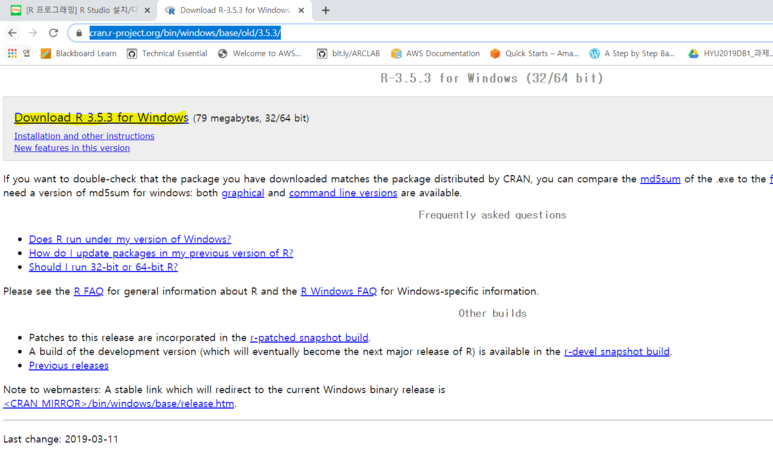The width and height of the screenshot is (773, 458).
Task: Open the Technical Essential bookmark
Action: (x=167, y=53)
